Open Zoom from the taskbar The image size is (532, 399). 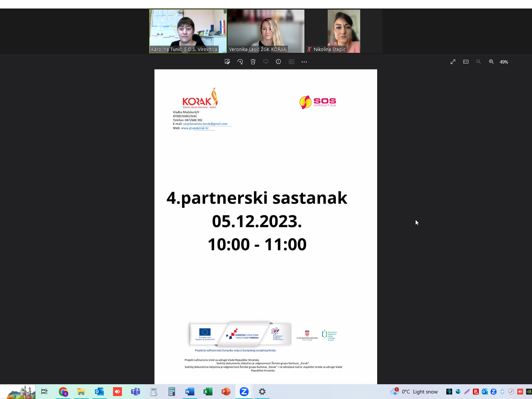(x=244, y=392)
